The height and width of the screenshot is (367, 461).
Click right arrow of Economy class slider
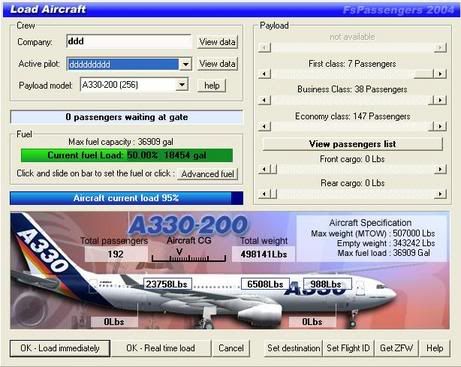[x=440, y=126]
